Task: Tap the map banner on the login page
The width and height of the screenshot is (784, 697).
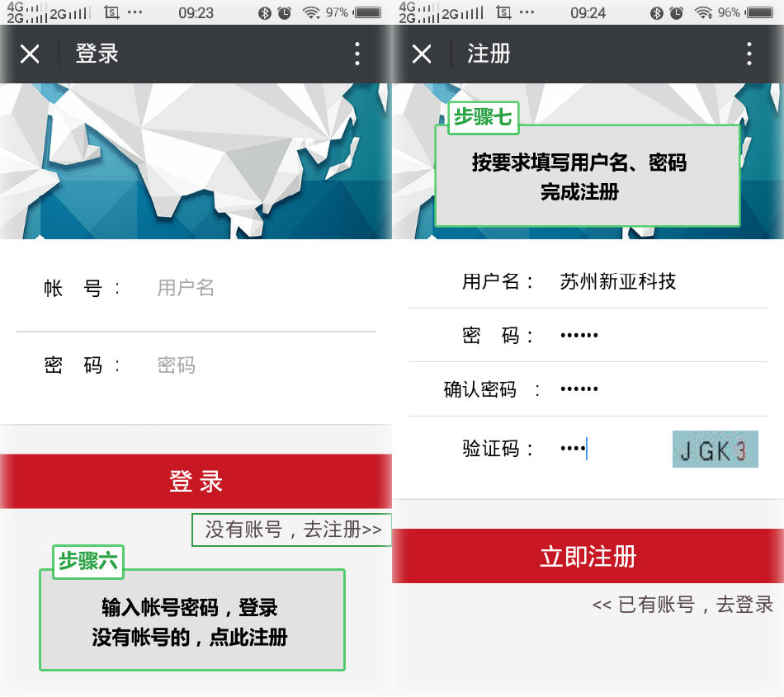Action: pyautogui.click(x=196, y=161)
